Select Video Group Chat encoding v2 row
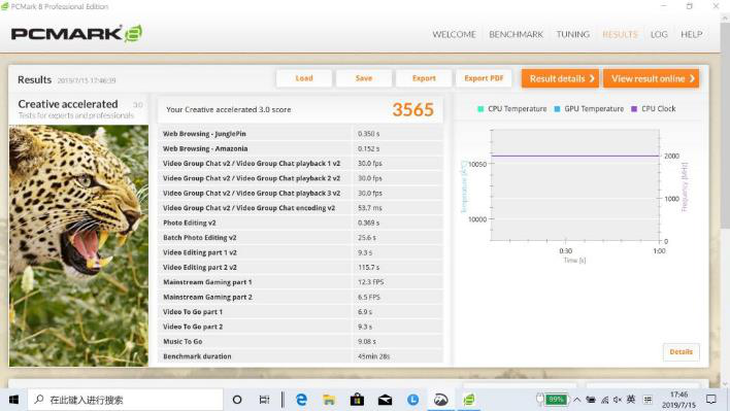Viewport: 730px width, 411px height. click(x=300, y=208)
